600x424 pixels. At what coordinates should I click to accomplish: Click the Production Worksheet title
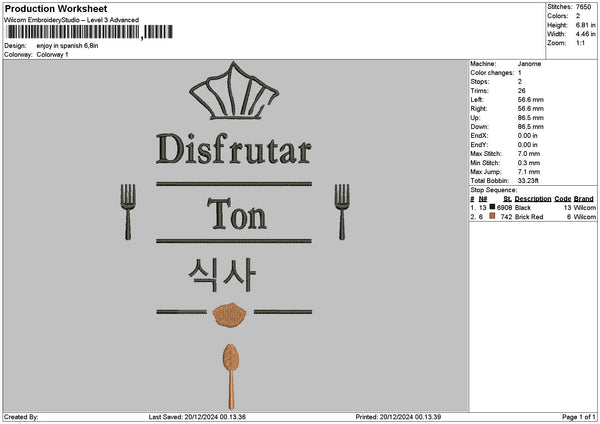point(56,8)
